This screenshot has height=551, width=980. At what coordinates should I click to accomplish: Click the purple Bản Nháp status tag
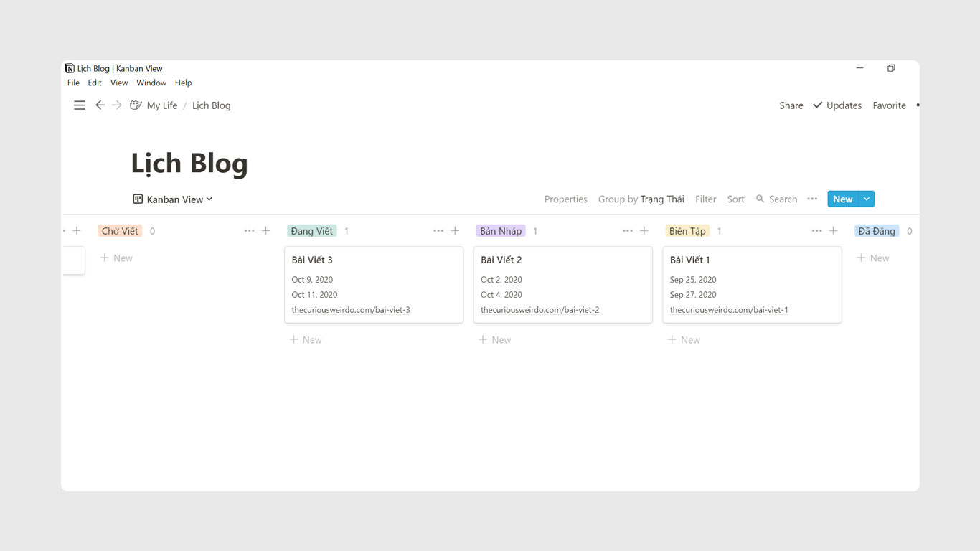501,231
